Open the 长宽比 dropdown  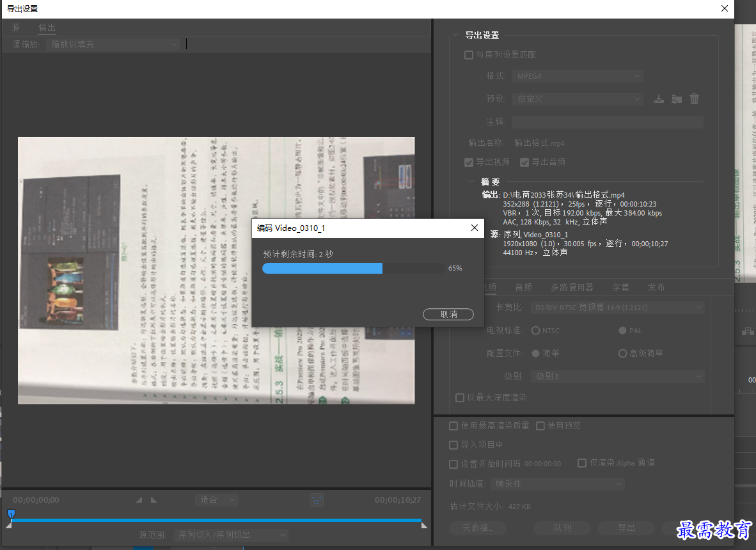point(617,308)
